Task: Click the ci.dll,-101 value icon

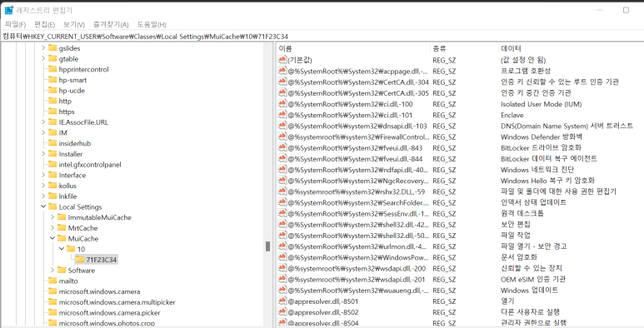Action: coord(282,115)
